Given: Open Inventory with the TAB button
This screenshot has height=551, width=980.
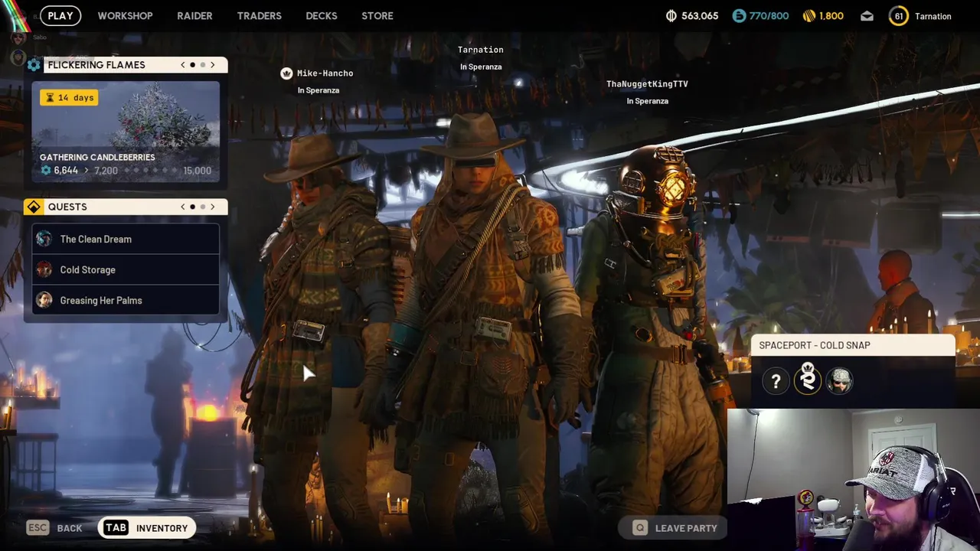Looking at the screenshot, I should [x=146, y=528].
